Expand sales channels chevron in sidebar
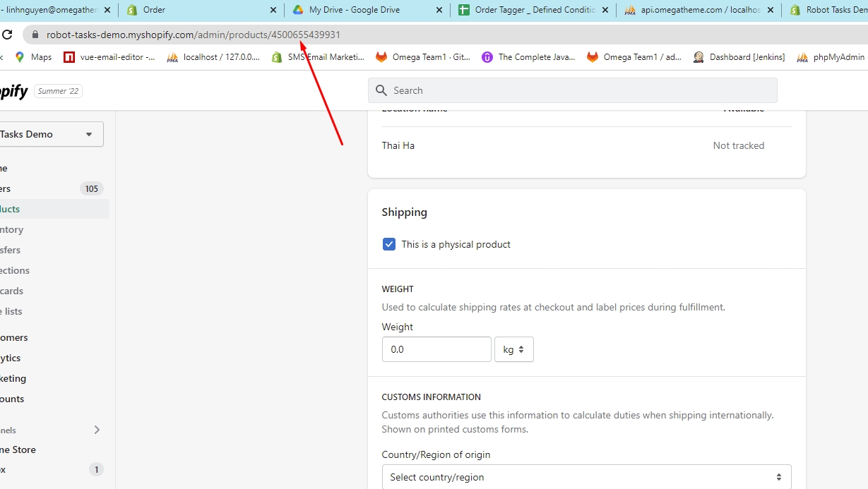 pyautogui.click(x=97, y=430)
